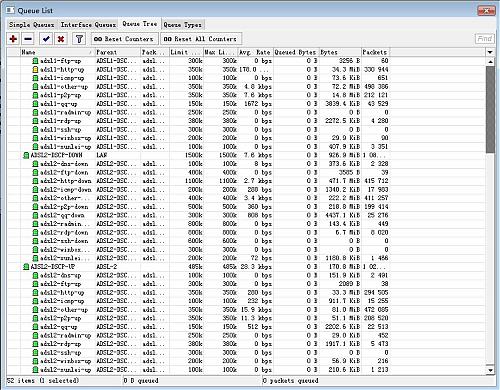Select the ADSL2-DSCP-UP parent queue icon
This screenshot has height=390, width=500.
pos(26,267)
